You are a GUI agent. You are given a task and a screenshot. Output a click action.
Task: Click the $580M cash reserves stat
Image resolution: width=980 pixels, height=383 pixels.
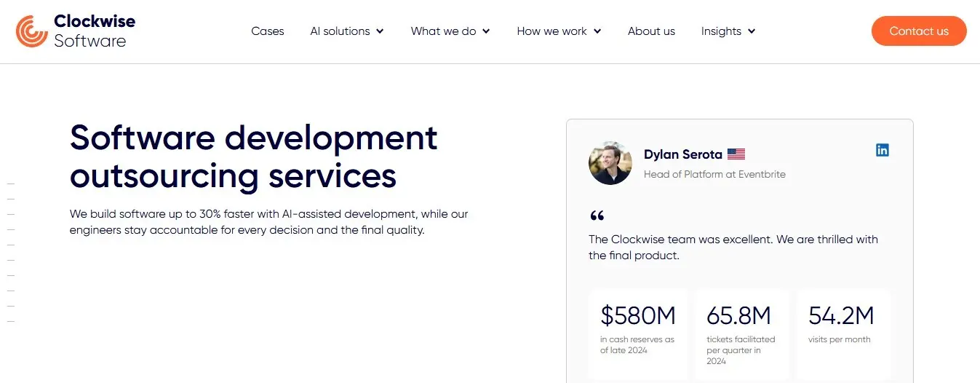coord(639,334)
